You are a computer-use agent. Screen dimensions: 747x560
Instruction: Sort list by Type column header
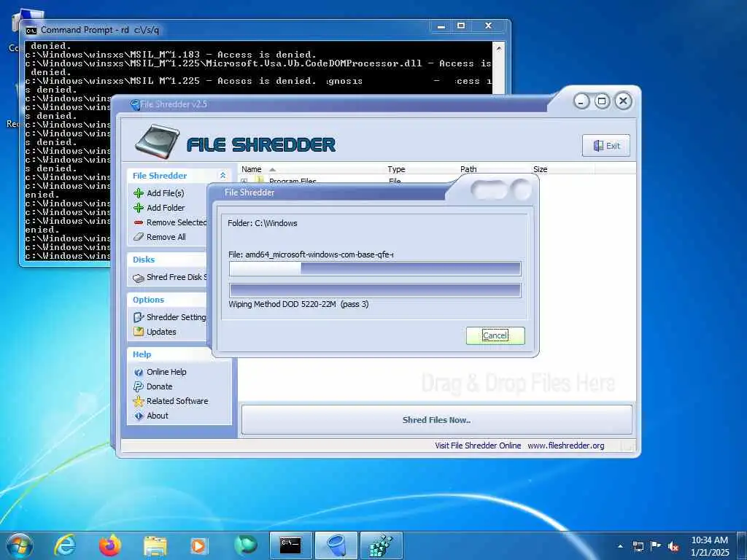[x=396, y=169]
